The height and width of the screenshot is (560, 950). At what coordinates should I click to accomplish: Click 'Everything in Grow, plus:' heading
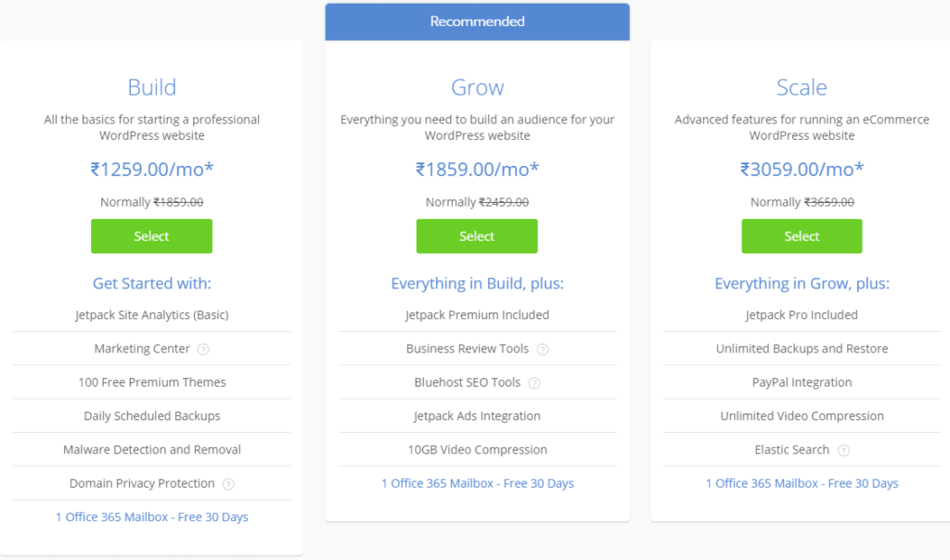pos(802,284)
